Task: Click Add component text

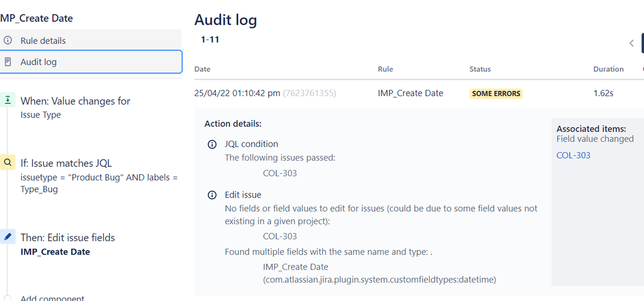Action: click(x=52, y=298)
